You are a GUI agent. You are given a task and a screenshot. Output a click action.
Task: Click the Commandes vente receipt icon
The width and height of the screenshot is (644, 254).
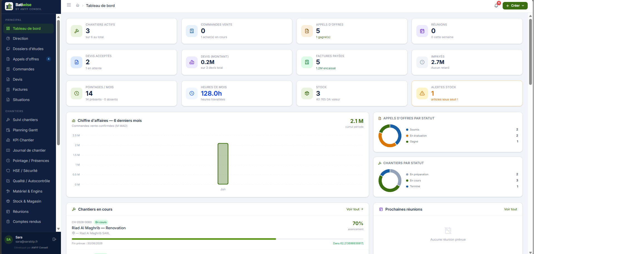(x=192, y=31)
